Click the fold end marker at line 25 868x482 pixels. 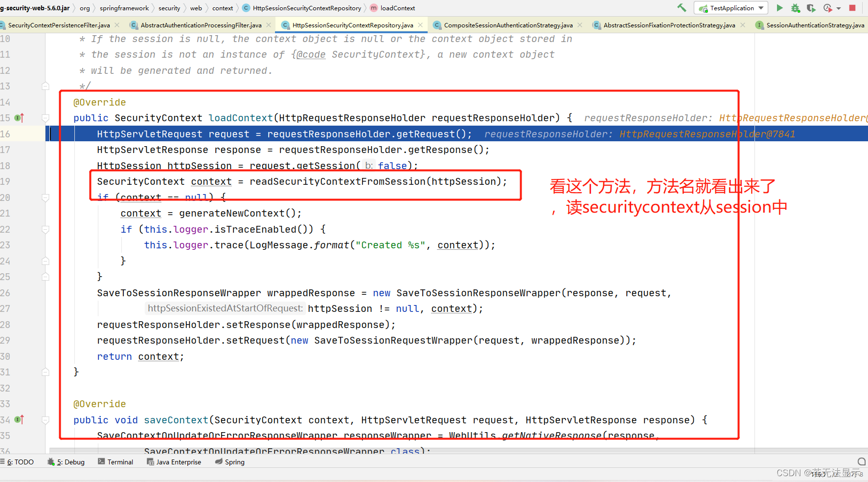pyautogui.click(x=46, y=277)
